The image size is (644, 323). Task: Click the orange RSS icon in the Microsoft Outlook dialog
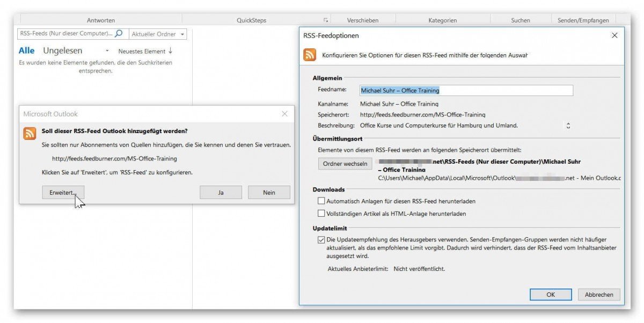point(29,132)
